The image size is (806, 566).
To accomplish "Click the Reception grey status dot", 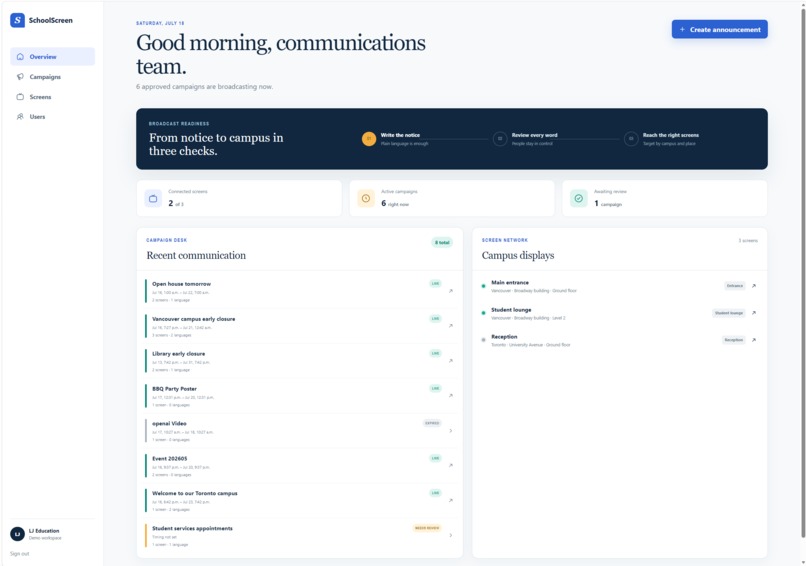I will (483, 340).
